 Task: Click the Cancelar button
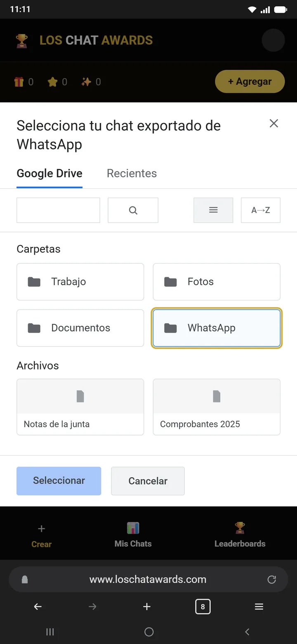click(148, 481)
